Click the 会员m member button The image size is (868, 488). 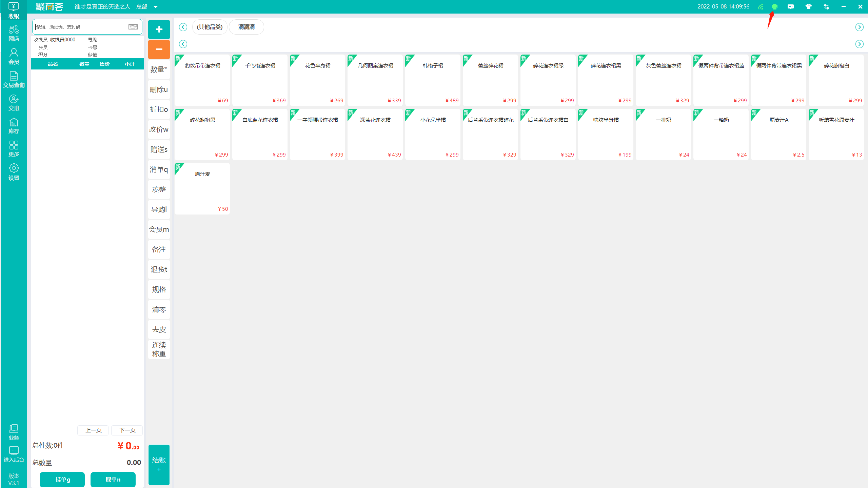pos(159,229)
